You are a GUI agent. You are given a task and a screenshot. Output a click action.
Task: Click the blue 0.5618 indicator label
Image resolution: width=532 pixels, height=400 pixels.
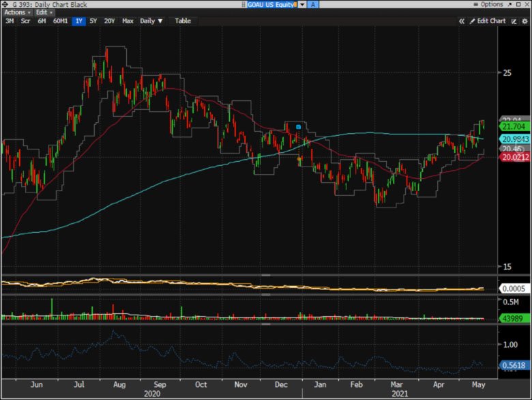pos(514,365)
